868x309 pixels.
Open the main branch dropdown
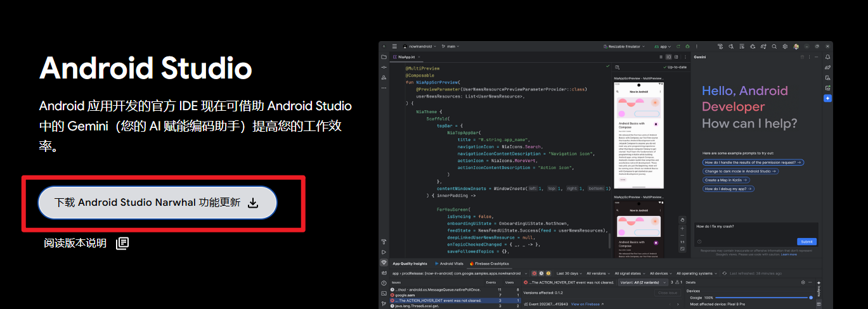(450, 46)
